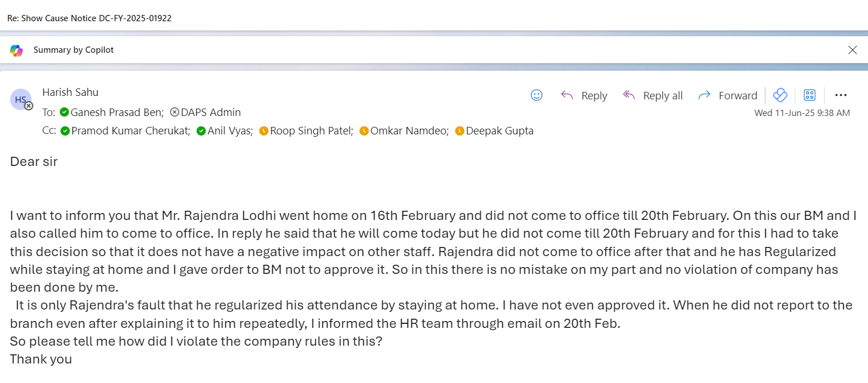Expand the Summary by Copilot panel

click(74, 51)
